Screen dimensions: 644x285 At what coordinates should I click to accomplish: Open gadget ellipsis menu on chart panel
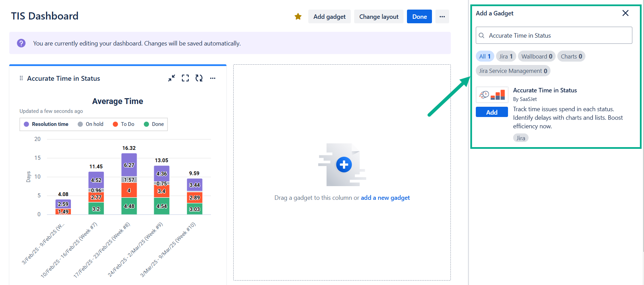click(213, 78)
